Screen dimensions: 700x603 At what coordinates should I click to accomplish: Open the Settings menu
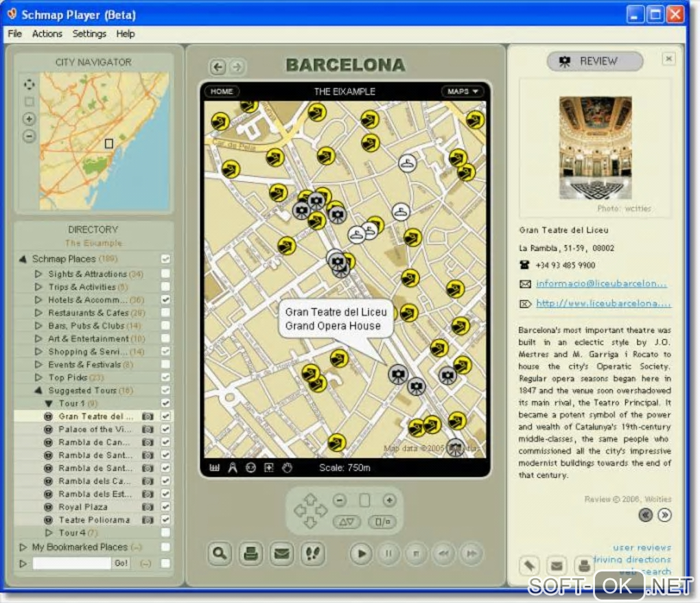pyautogui.click(x=89, y=34)
